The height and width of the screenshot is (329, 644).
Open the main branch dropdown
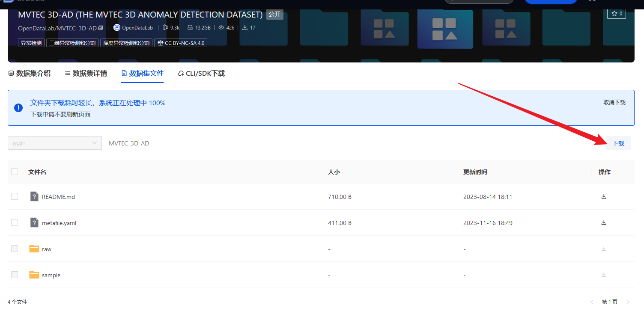[54, 143]
